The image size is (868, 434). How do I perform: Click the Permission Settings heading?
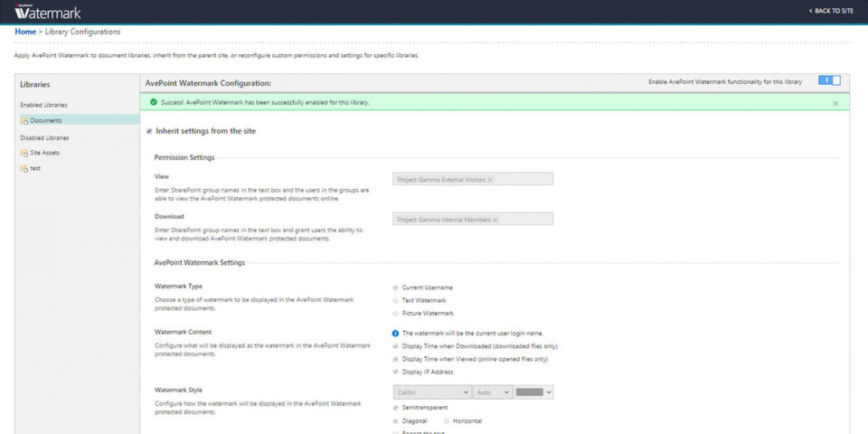click(x=184, y=157)
